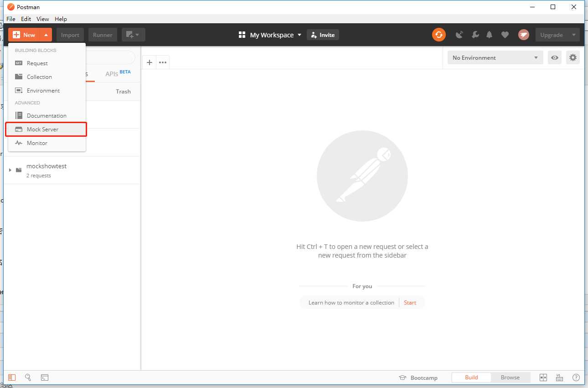588x388 pixels.
Task: Open the help question mark icon
Action: click(x=576, y=378)
